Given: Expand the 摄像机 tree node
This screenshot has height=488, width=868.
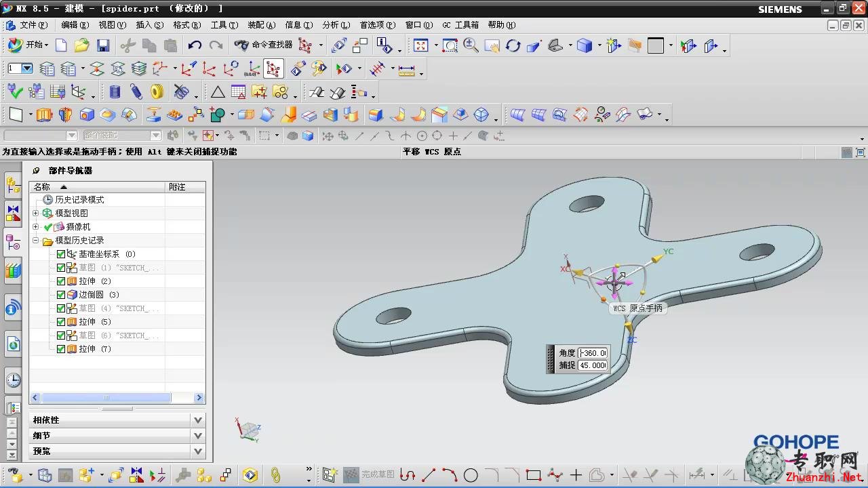Looking at the screenshot, I should pos(36,227).
